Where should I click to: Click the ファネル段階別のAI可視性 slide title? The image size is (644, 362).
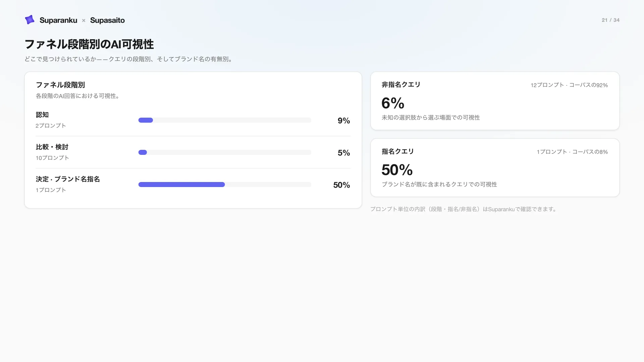click(x=89, y=44)
